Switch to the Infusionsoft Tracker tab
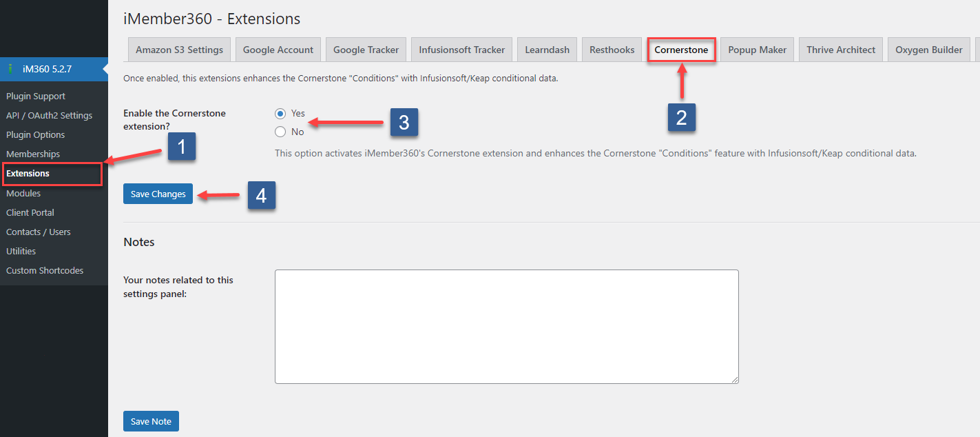The image size is (980, 437). click(x=461, y=49)
